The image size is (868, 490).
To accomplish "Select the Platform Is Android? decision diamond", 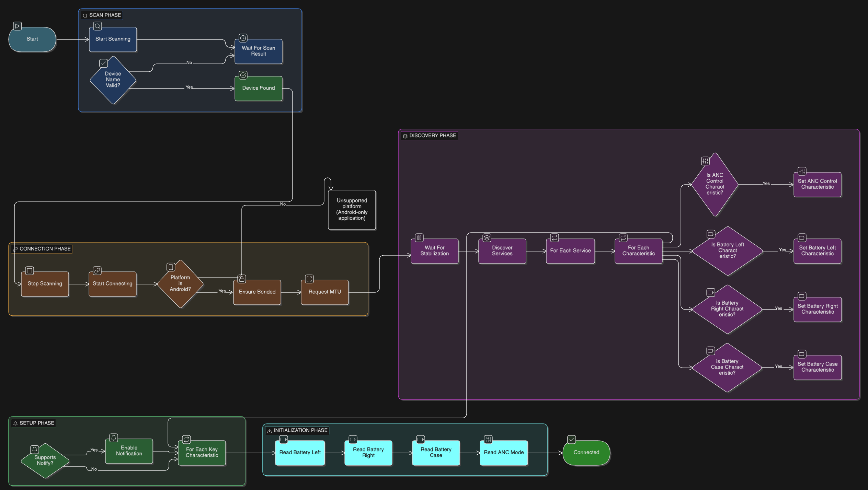I will tap(180, 284).
